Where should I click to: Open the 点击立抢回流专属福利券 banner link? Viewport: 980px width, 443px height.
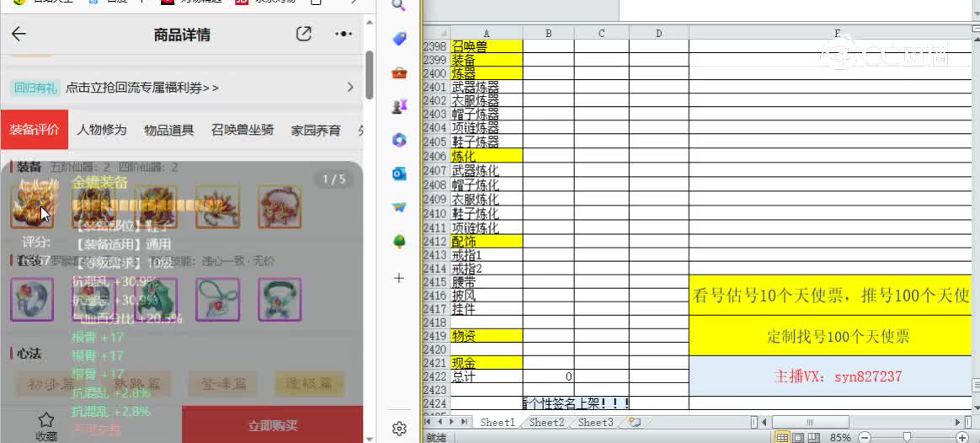tap(142, 88)
